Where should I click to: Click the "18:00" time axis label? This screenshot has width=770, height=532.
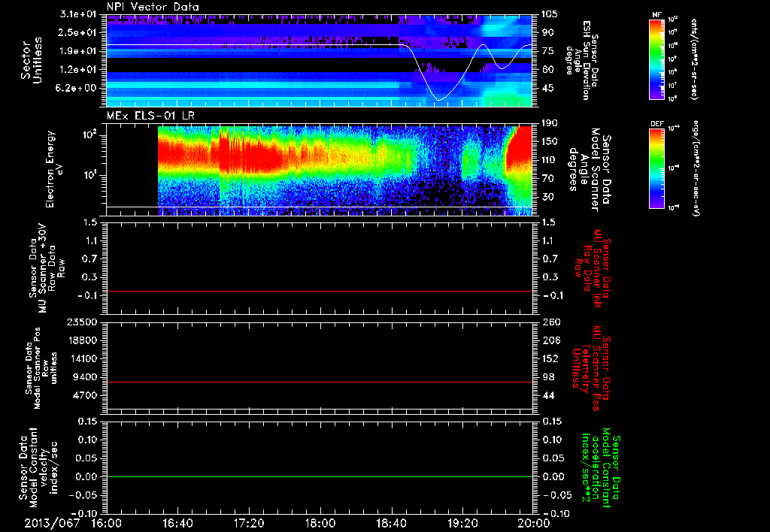click(x=320, y=523)
